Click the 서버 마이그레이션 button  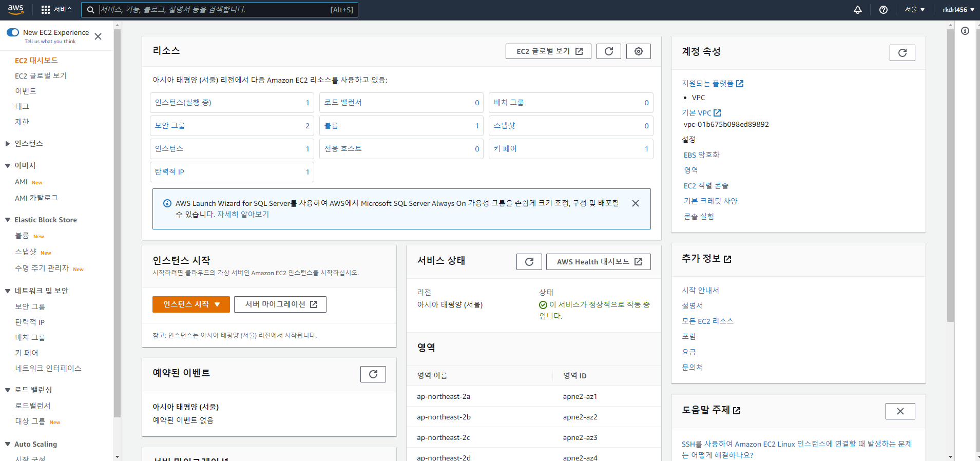[x=280, y=304]
